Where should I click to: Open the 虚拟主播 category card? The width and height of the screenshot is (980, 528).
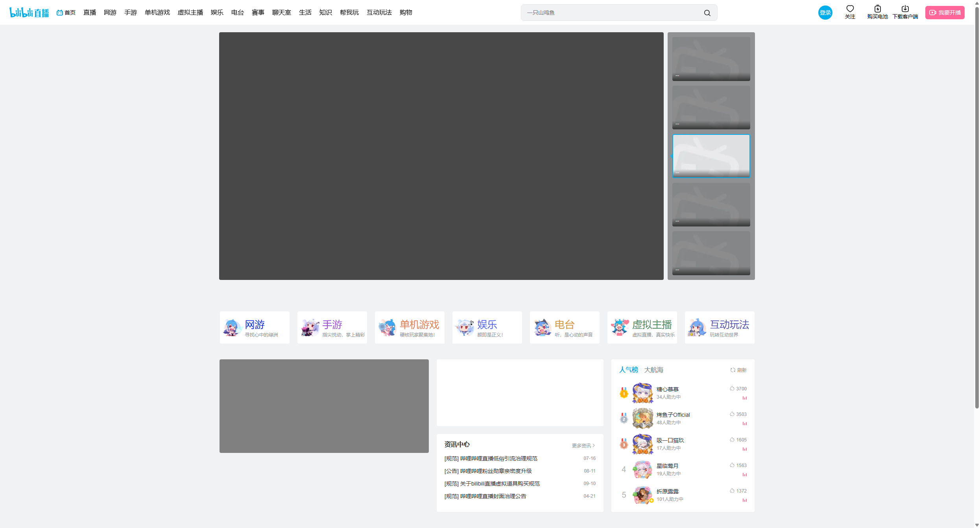[x=642, y=327]
